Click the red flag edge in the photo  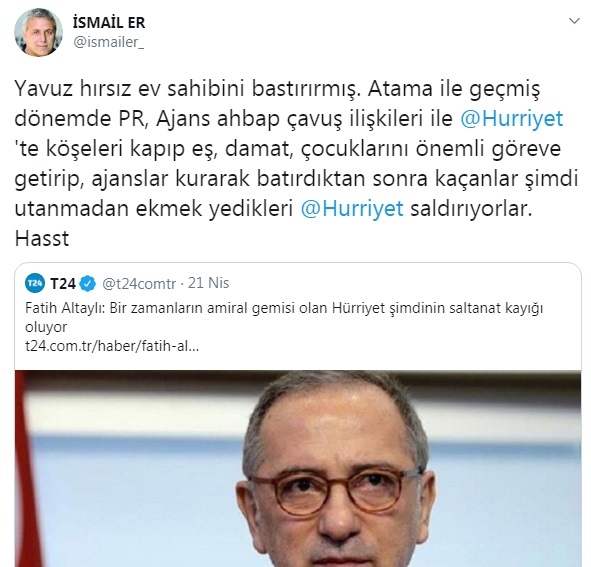23,468
